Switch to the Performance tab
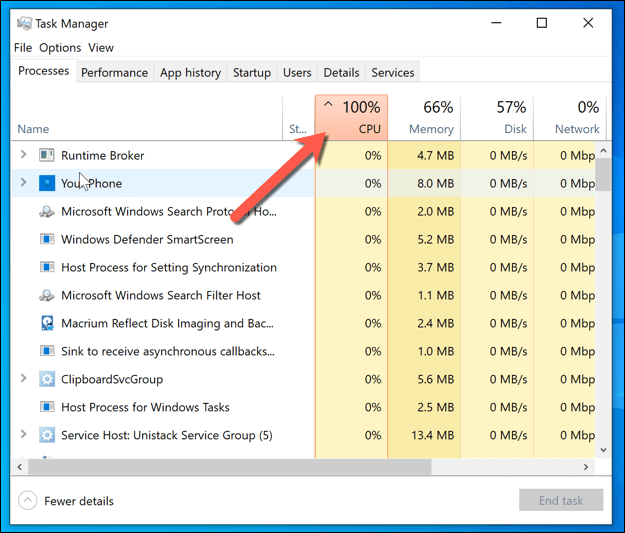 click(x=114, y=72)
